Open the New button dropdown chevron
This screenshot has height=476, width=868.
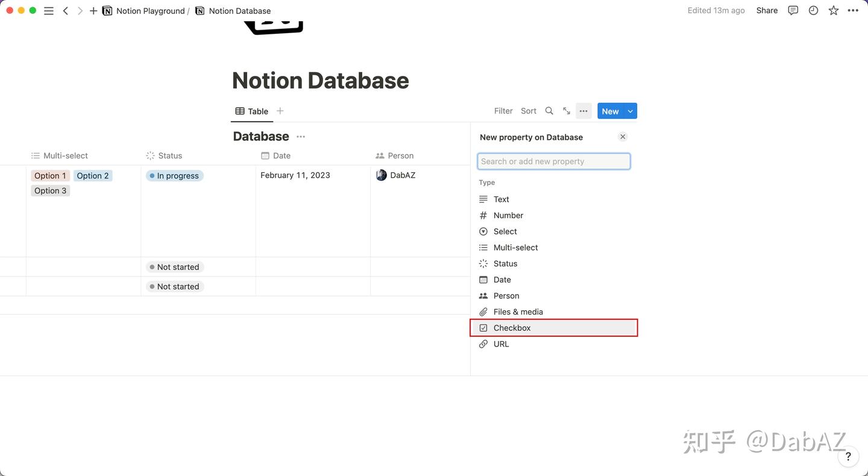tap(630, 111)
